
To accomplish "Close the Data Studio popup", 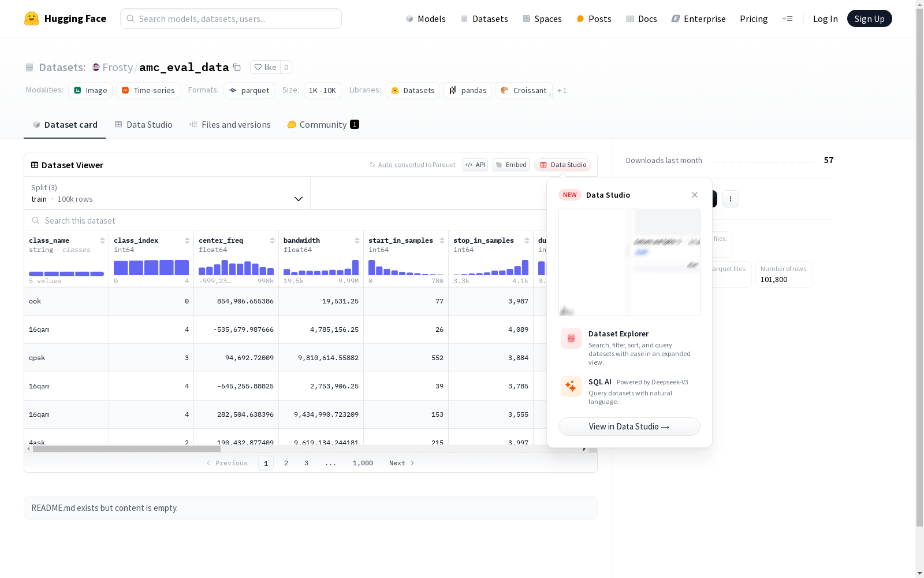I will pyautogui.click(x=695, y=195).
